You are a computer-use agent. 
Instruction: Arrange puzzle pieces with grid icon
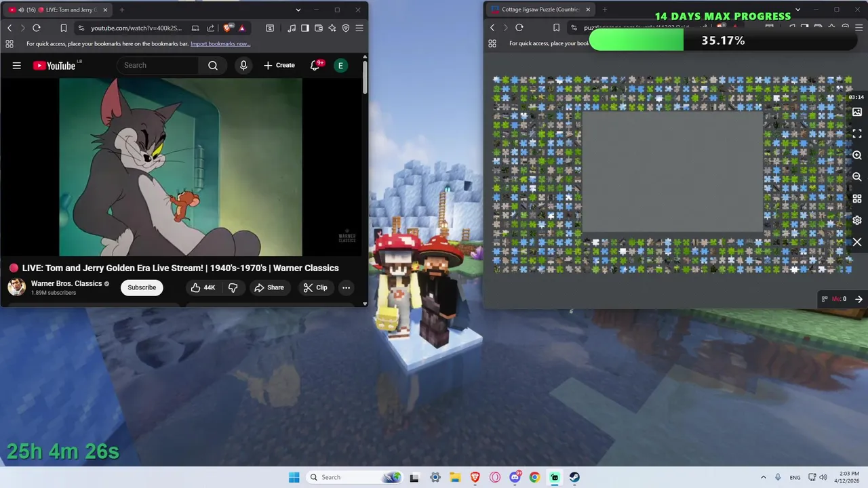coord(857,199)
